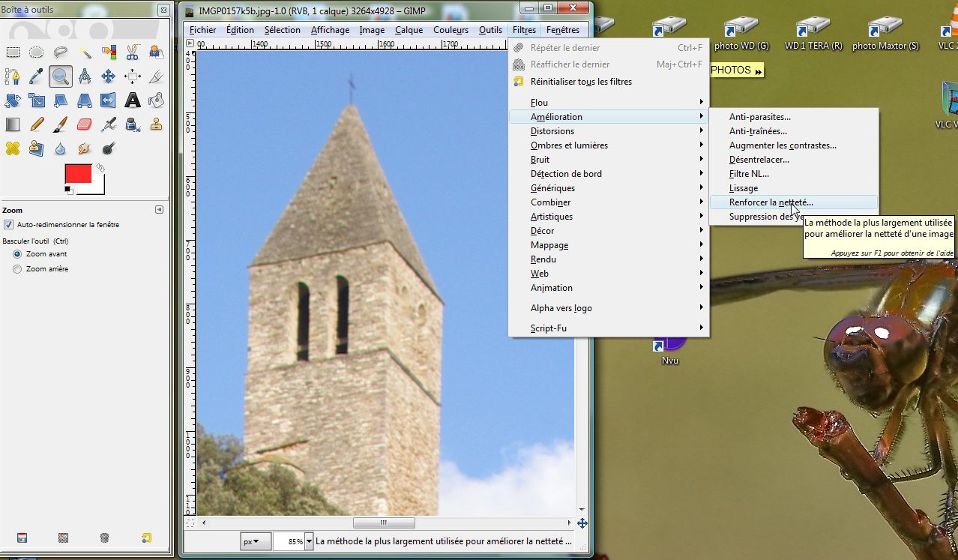Reset tool options to default values
This screenshot has width=958, height=560.
[x=146, y=538]
